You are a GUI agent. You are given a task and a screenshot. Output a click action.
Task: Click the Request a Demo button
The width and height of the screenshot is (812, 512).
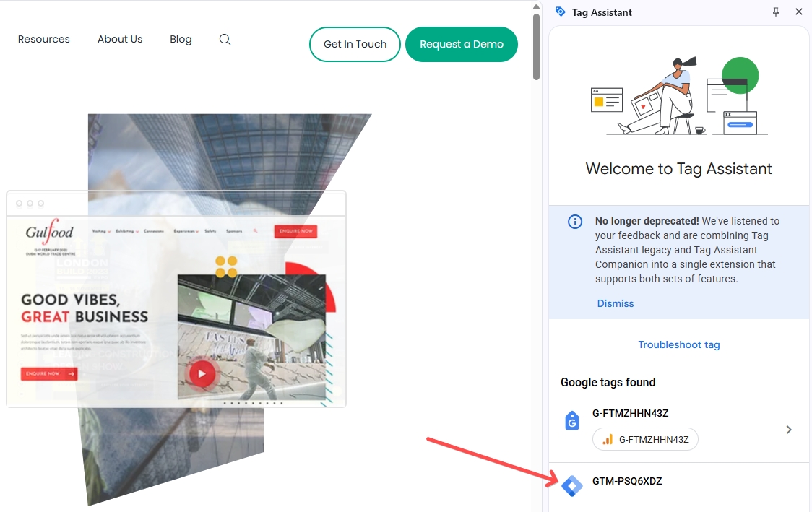click(x=462, y=44)
